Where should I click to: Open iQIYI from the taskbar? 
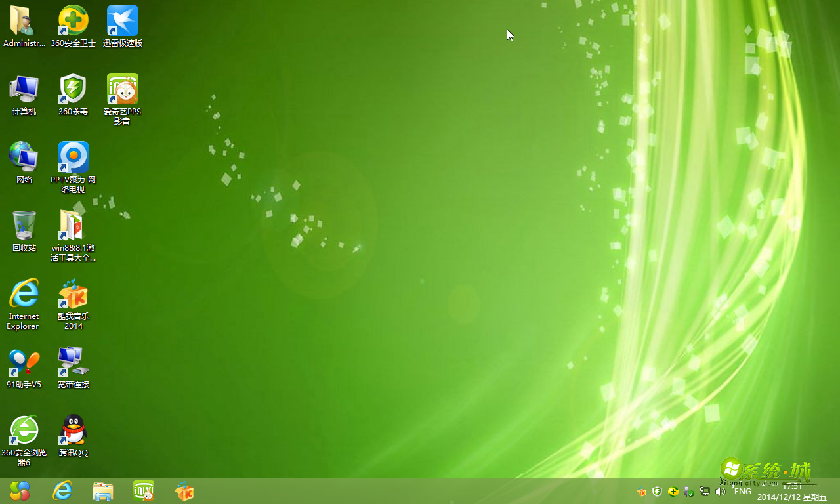143,491
